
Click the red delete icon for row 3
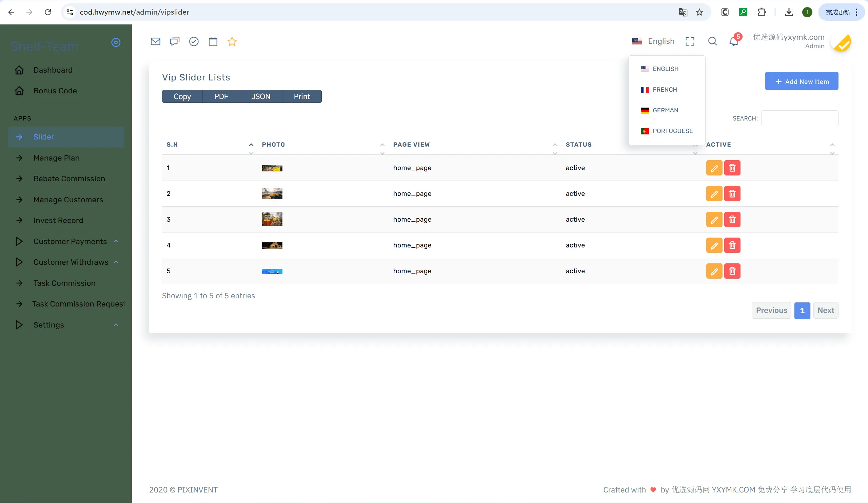pyautogui.click(x=732, y=220)
